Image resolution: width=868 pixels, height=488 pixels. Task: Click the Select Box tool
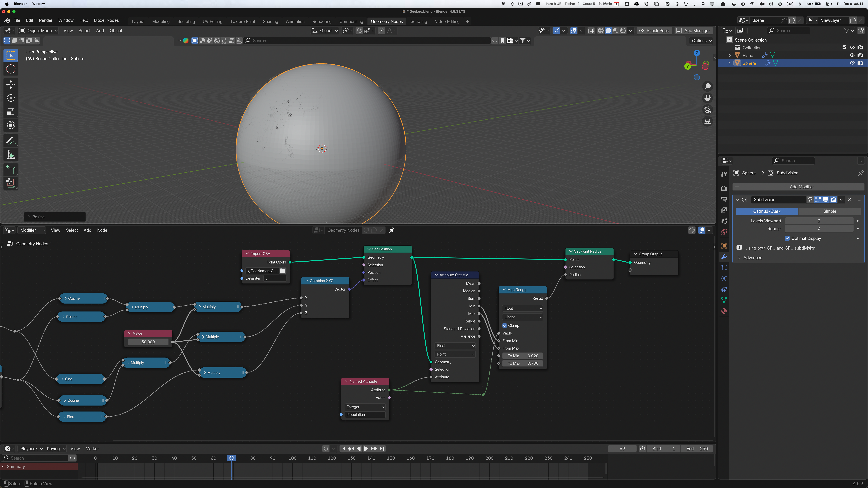(11, 56)
